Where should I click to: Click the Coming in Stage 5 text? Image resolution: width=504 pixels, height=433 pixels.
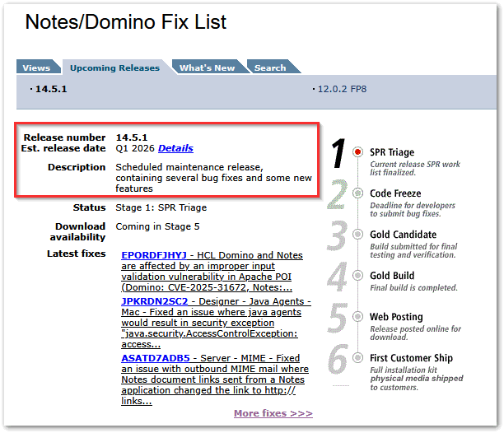tap(157, 226)
